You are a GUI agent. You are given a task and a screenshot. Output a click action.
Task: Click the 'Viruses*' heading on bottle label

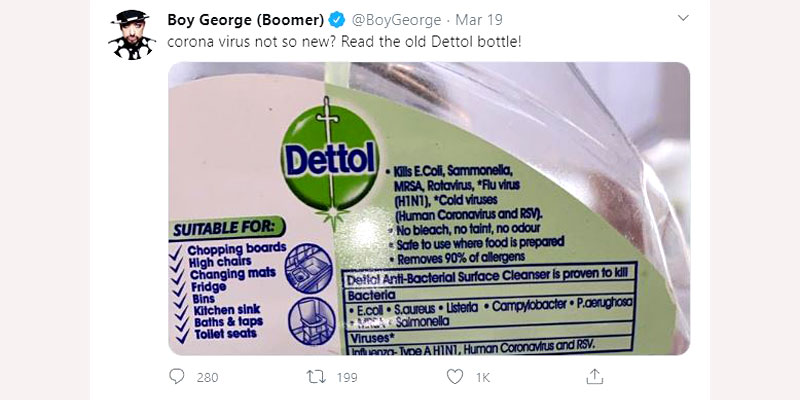pyautogui.click(x=372, y=338)
